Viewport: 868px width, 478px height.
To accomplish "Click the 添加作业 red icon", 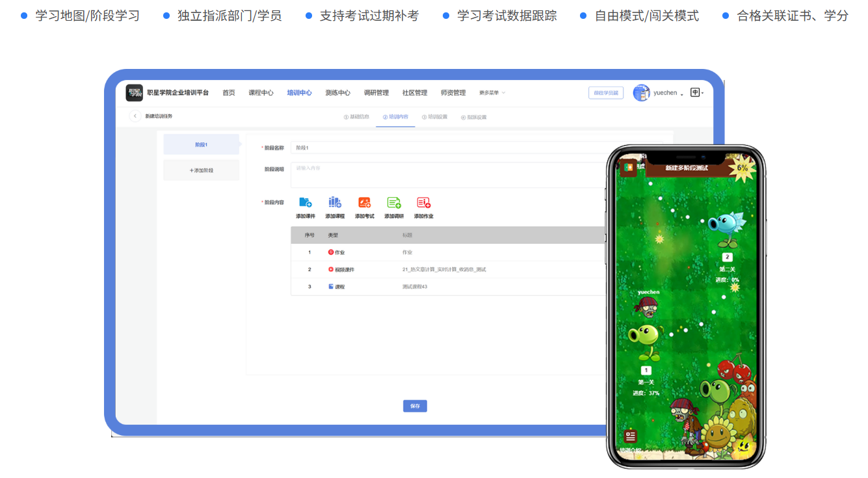I will pos(424,203).
